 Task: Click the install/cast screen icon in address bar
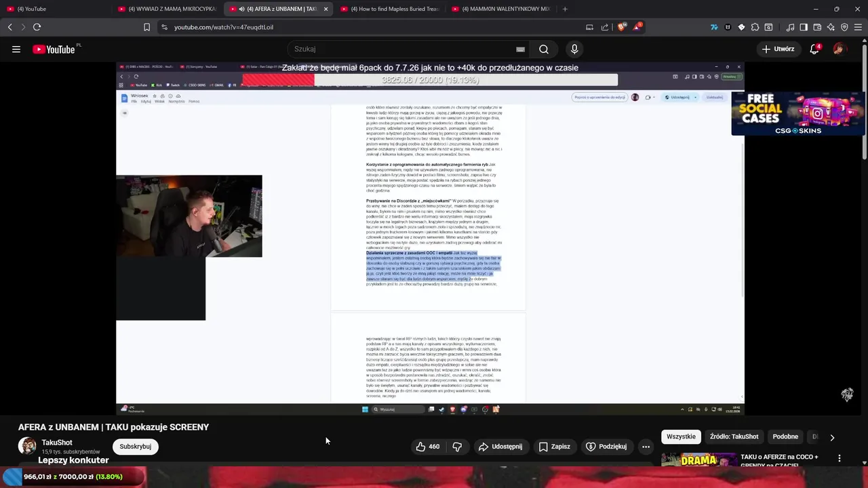(589, 27)
